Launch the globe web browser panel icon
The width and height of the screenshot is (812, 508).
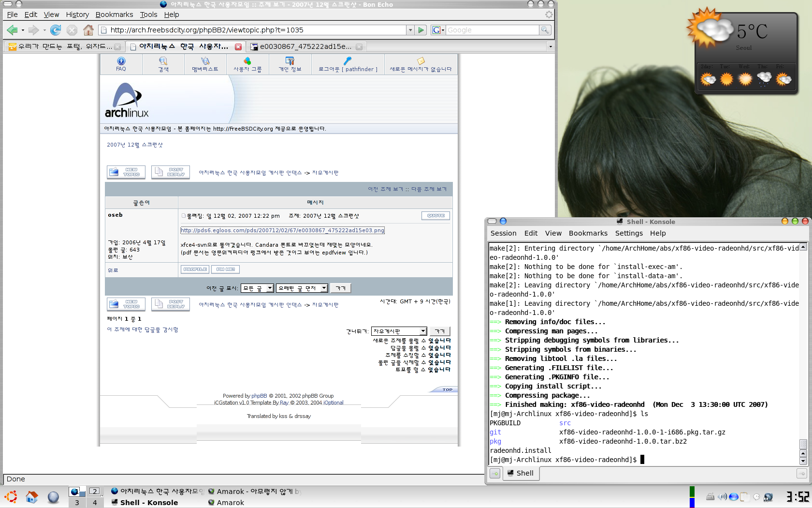pos(53,497)
